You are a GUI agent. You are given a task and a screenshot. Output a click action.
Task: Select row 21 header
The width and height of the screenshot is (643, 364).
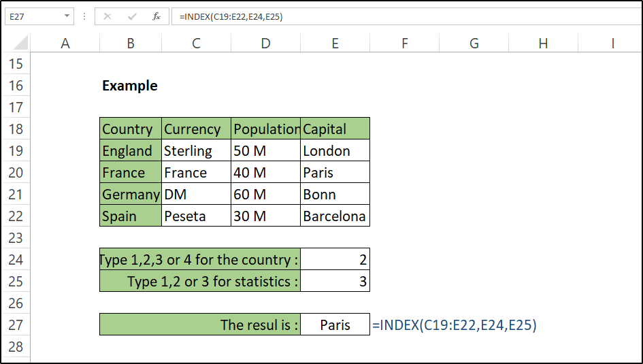pyautogui.click(x=16, y=194)
